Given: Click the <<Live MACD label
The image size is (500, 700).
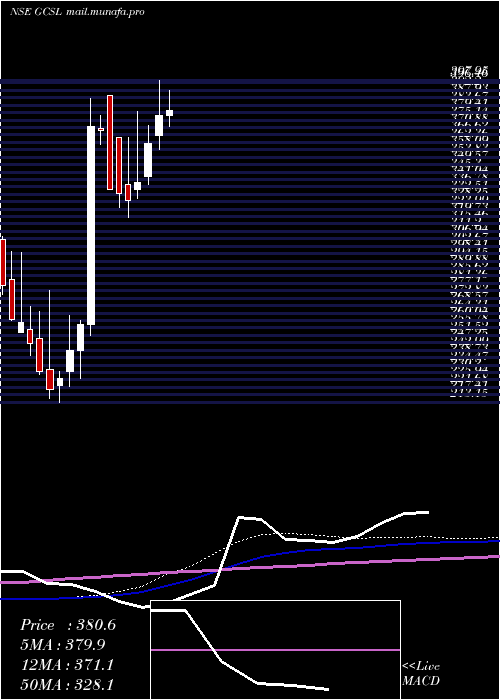Looking at the screenshot, I should click(421, 673).
